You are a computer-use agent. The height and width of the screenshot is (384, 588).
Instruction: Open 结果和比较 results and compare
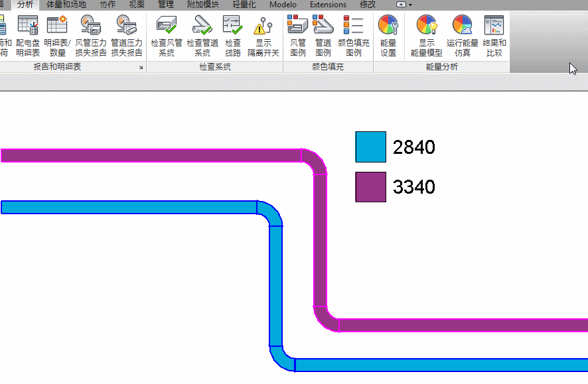[x=494, y=36]
